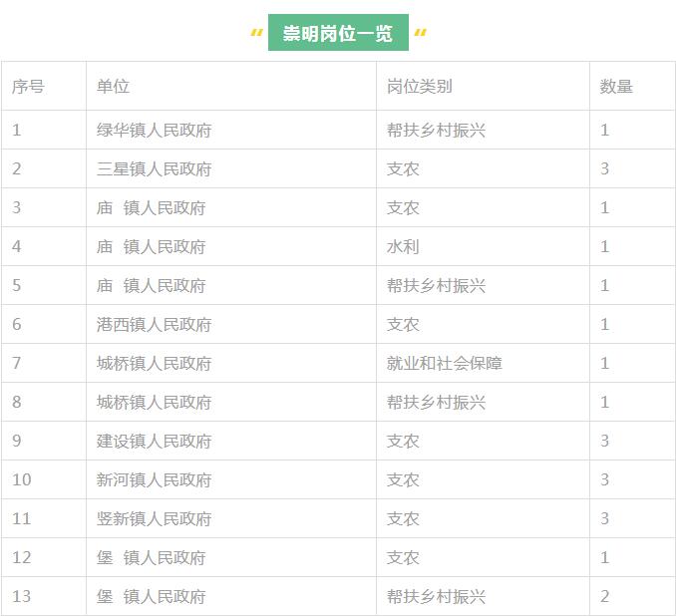Click 港西镇人民政府 in the table
This screenshot has height=616, width=676.
point(154,325)
